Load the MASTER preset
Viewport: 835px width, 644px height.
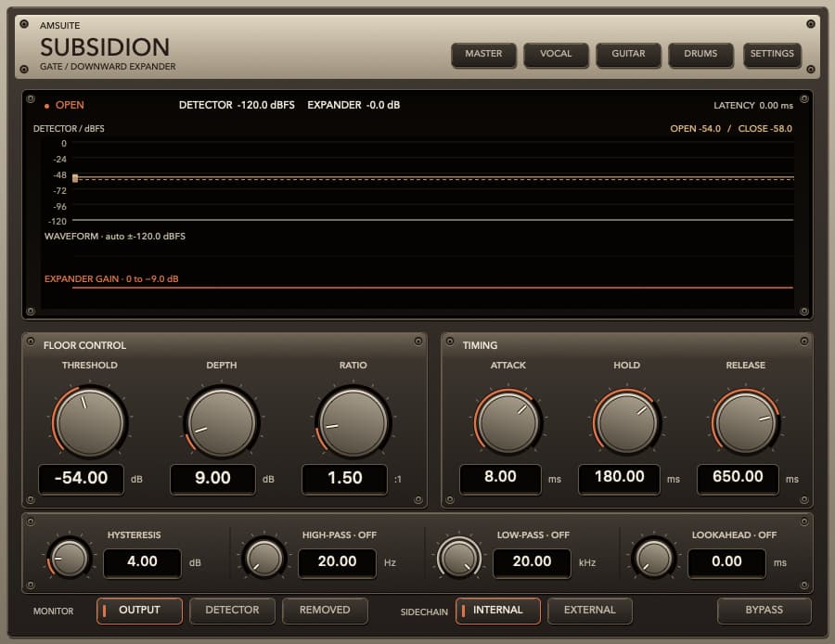483,55
